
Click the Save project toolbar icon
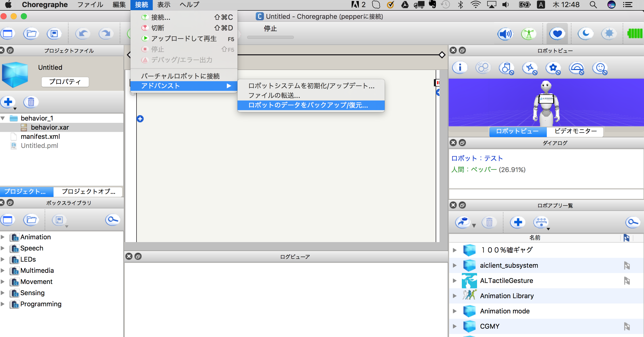click(x=54, y=33)
